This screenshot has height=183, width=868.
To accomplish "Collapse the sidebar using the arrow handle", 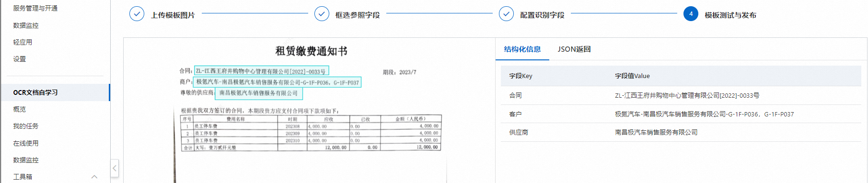I will (x=115, y=168).
